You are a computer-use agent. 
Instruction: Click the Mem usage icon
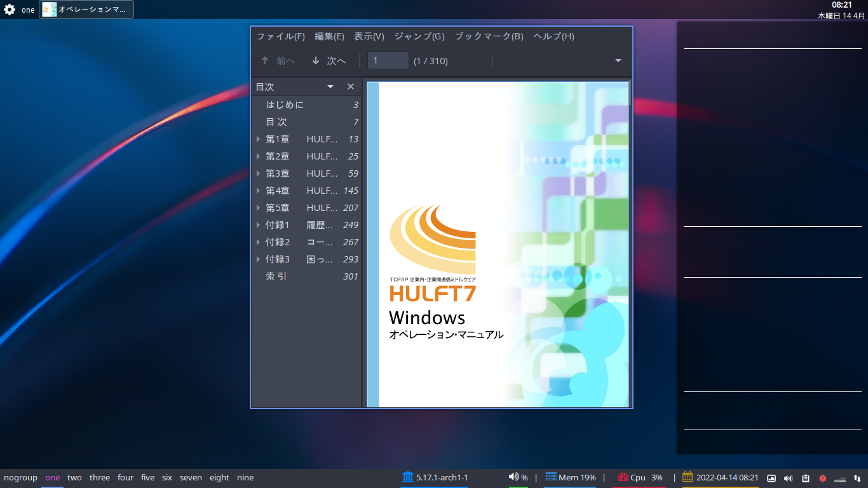550,477
